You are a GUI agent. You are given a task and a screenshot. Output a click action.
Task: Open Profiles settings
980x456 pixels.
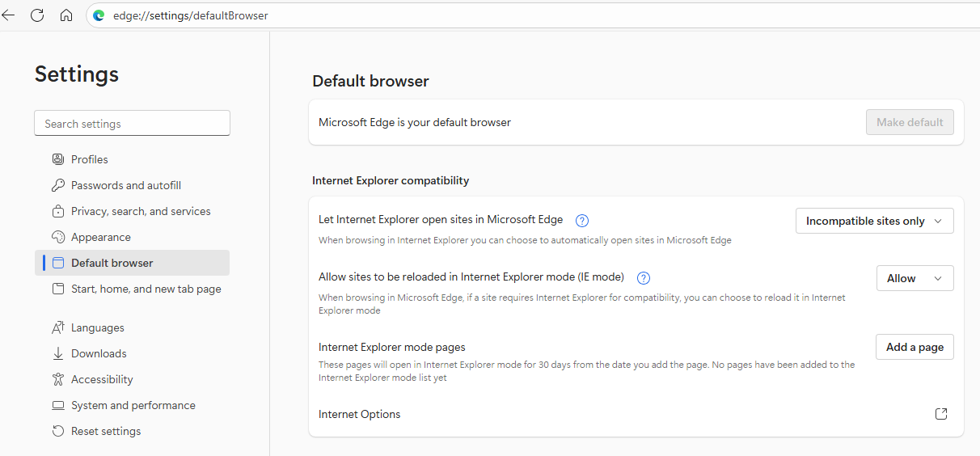point(133,159)
